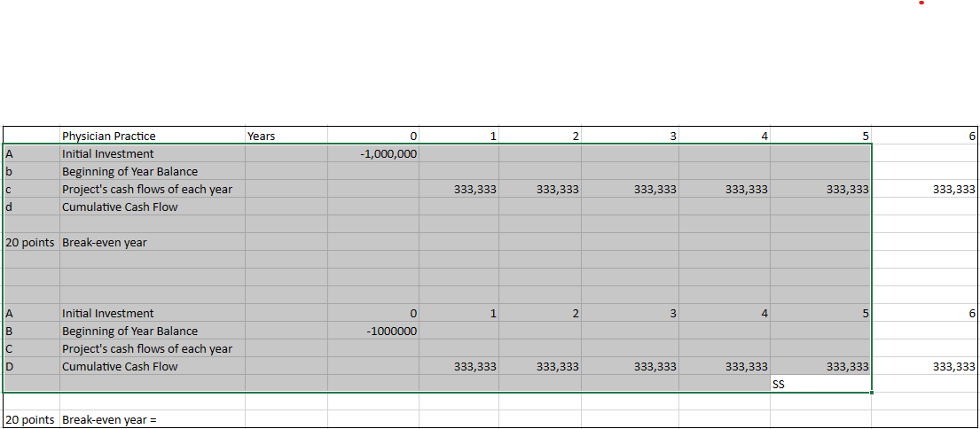Select row d Cumulative Cash Flow label

[x=153, y=207]
